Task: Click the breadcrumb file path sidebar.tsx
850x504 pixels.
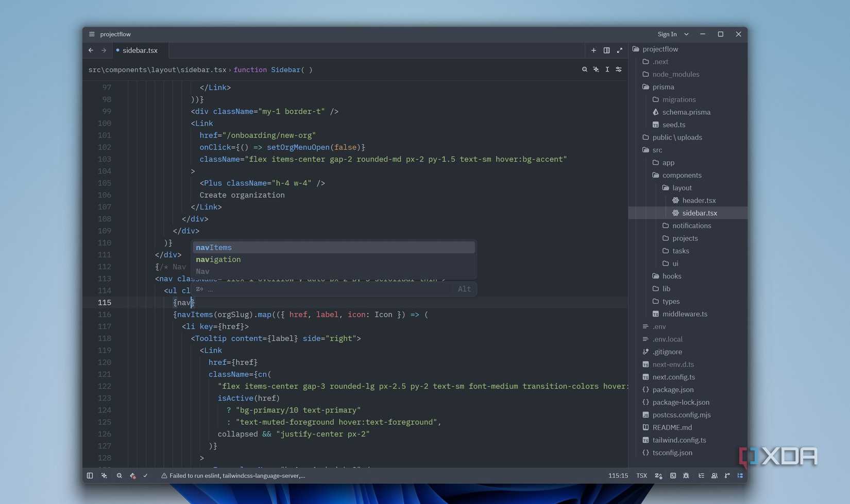Action: coord(157,69)
